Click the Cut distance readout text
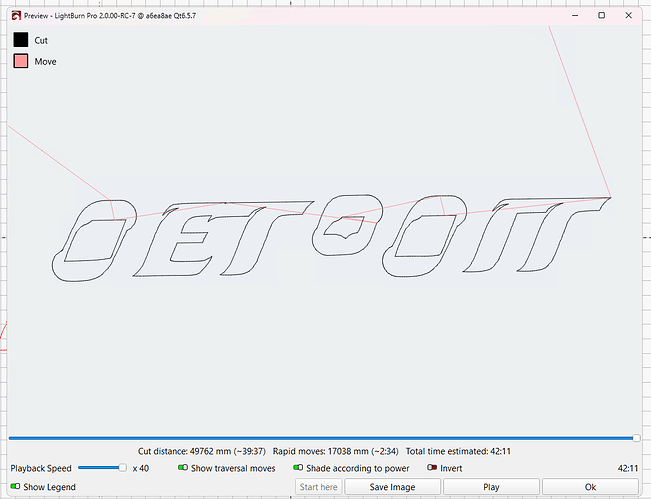This screenshot has height=499, width=651. tap(202, 451)
